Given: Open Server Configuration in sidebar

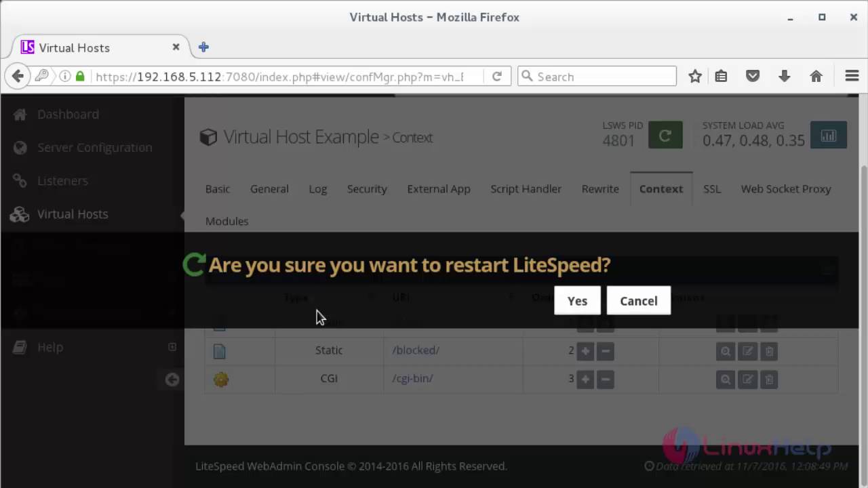Looking at the screenshot, I should tap(94, 147).
